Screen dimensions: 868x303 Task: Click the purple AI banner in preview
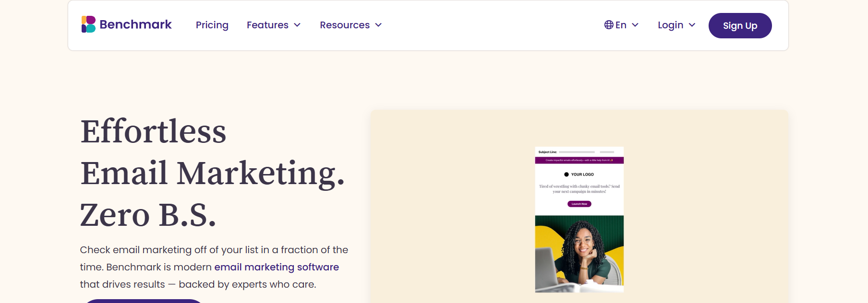coord(579,160)
